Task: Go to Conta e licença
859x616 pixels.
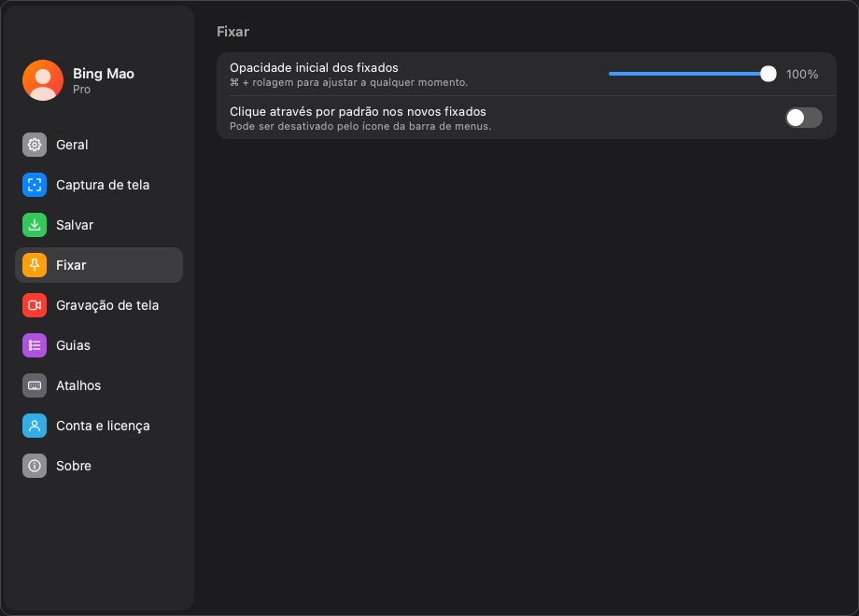Action: coord(99,426)
